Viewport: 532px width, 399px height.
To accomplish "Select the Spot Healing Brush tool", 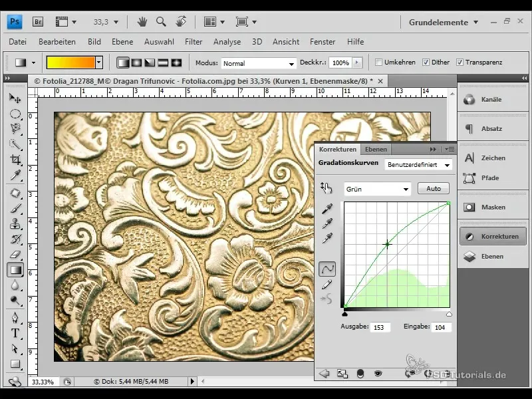I will coord(15,193).
